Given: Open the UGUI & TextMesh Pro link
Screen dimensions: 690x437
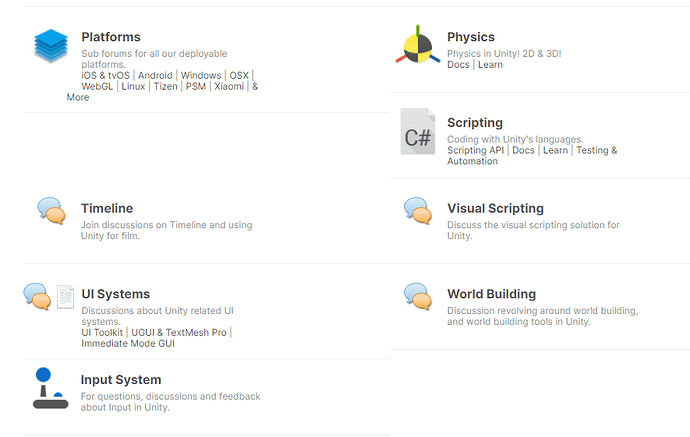Looking at the screenshot, I should (185, 332).
